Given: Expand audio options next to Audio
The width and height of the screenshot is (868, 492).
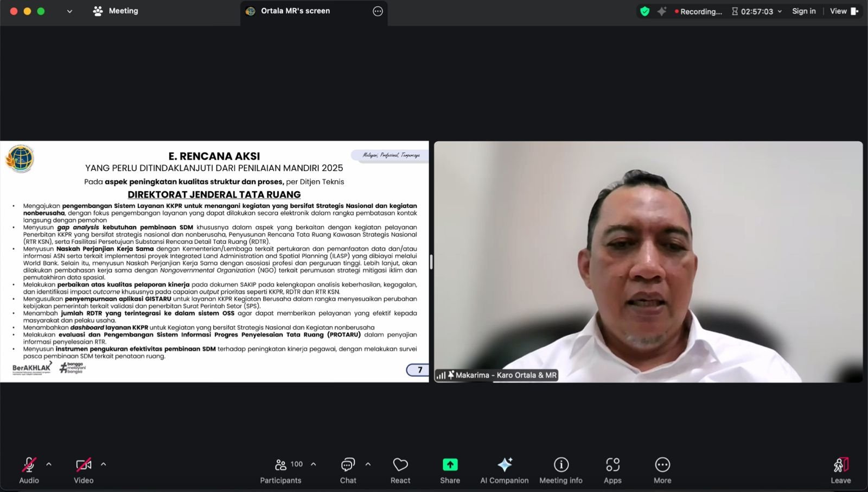Looking at the screenshot, I should pyautogui.click(x=48, y=464).
